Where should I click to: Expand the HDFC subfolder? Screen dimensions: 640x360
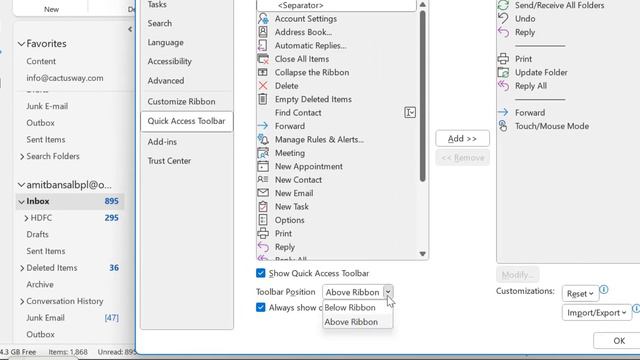26,218
